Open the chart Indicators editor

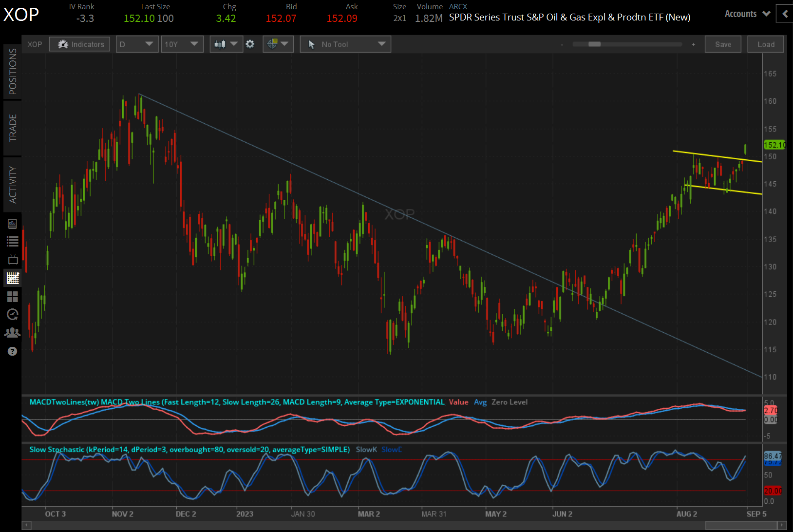point(79,44)
